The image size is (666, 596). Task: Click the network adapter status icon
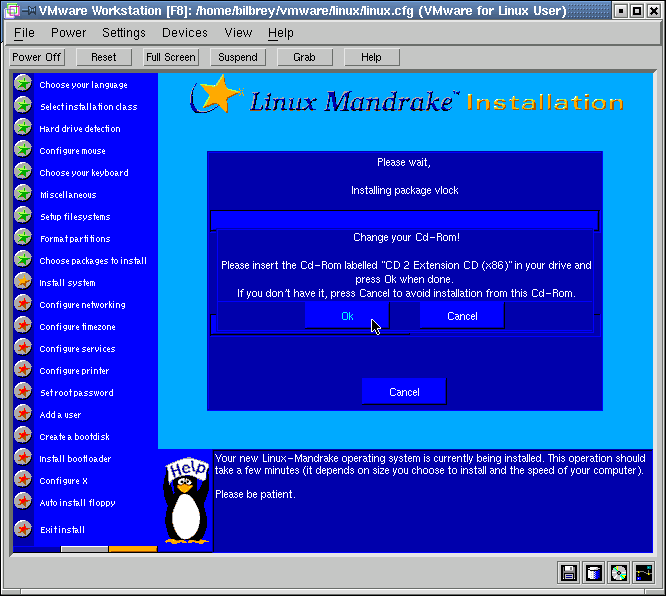click(x=644, y=573)
